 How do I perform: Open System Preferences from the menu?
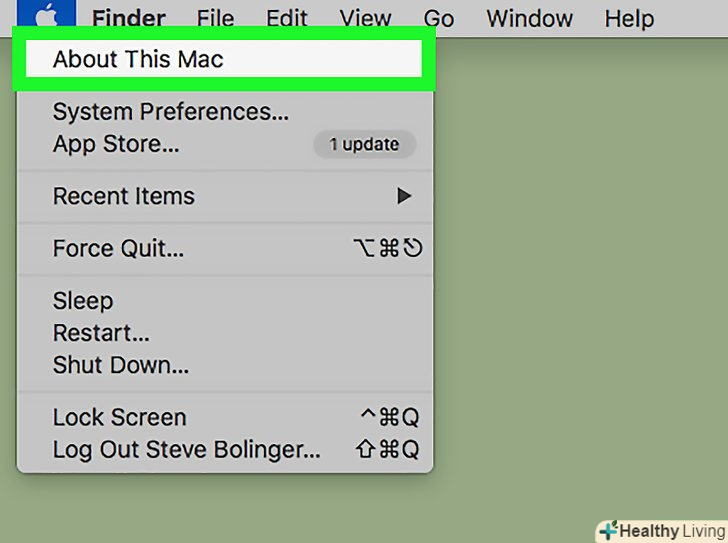tap(171, 111)
